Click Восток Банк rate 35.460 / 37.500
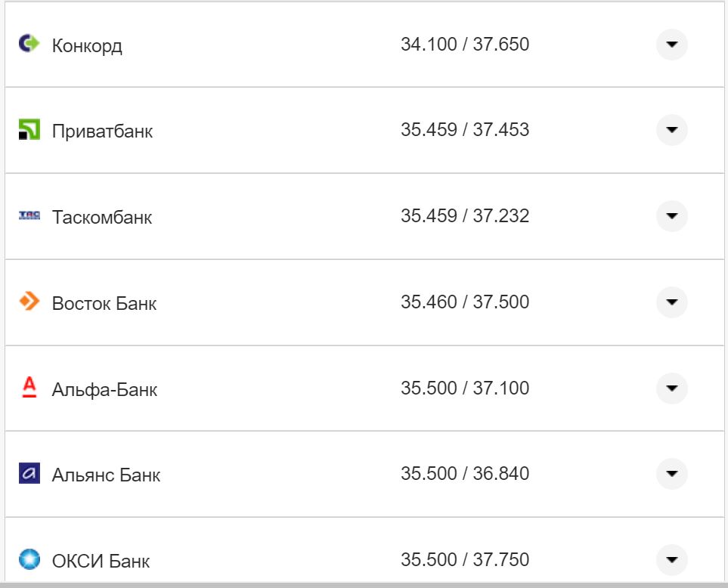This screenshot has height=588, width=728. click(x=465, y=302)
